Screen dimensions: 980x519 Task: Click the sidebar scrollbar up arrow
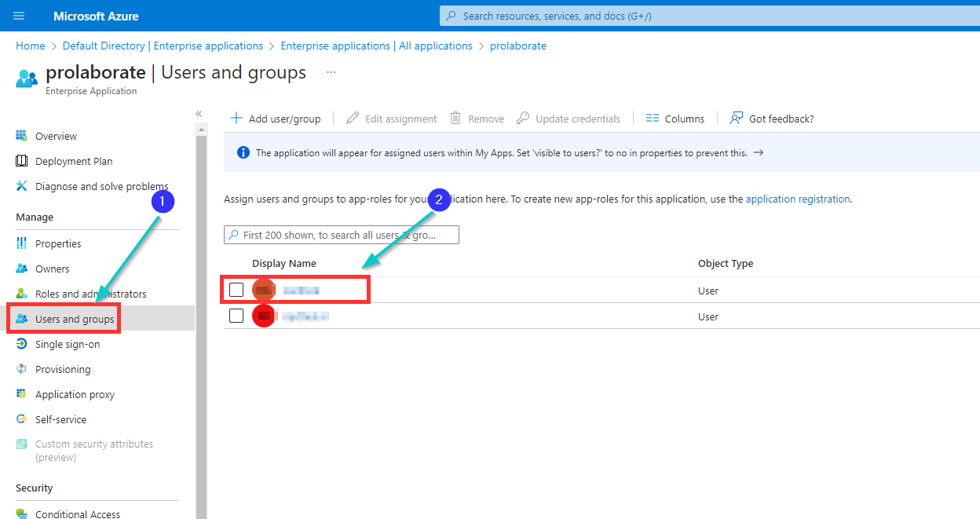(x=201, y=130)
